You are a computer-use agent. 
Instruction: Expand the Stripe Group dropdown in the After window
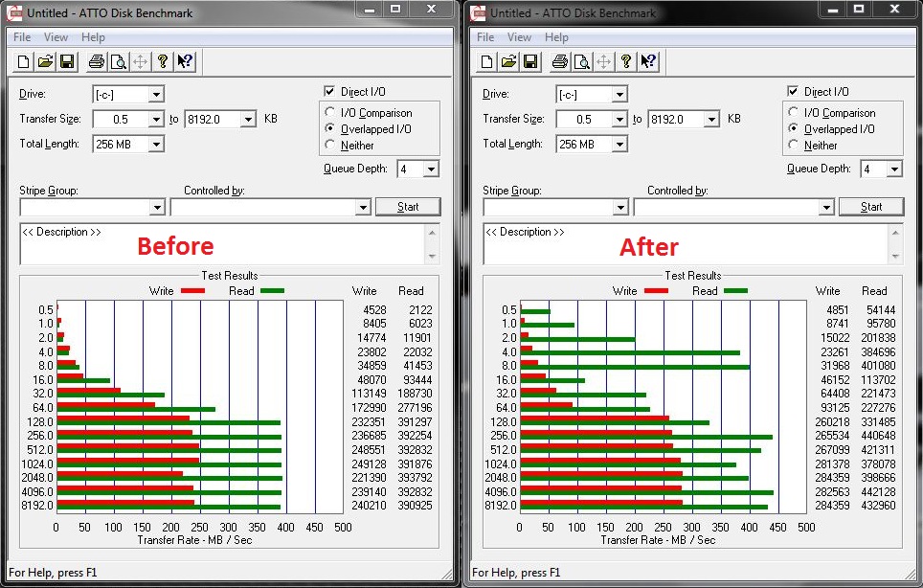[x=619, y=207]
